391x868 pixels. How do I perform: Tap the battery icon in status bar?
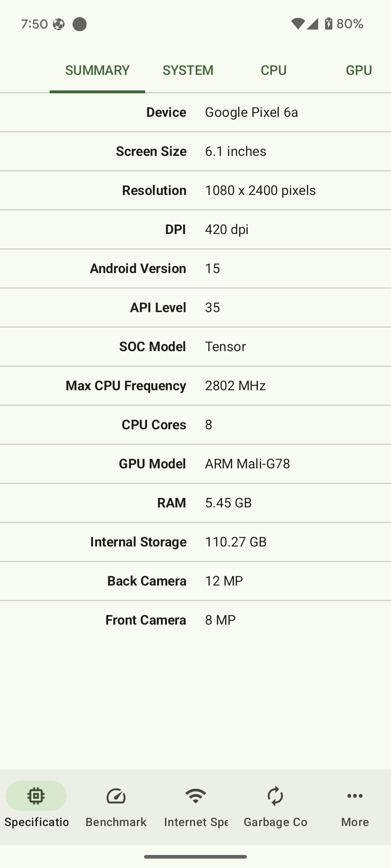point(328,24)
